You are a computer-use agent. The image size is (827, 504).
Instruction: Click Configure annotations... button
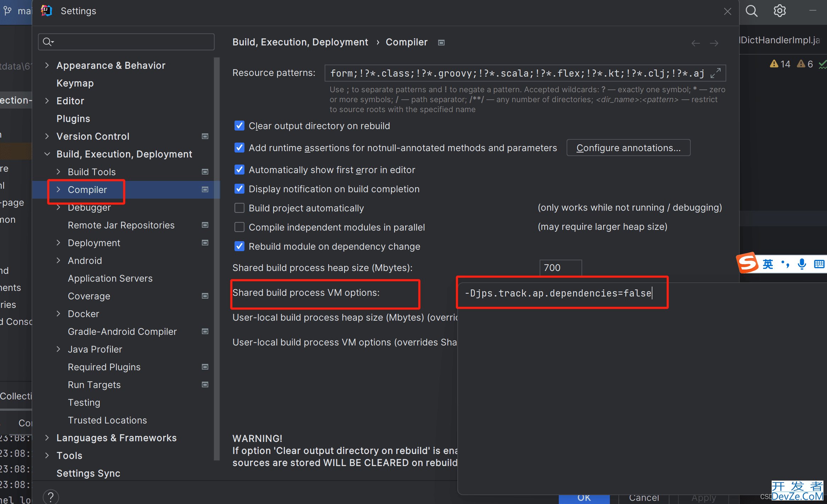628,148
